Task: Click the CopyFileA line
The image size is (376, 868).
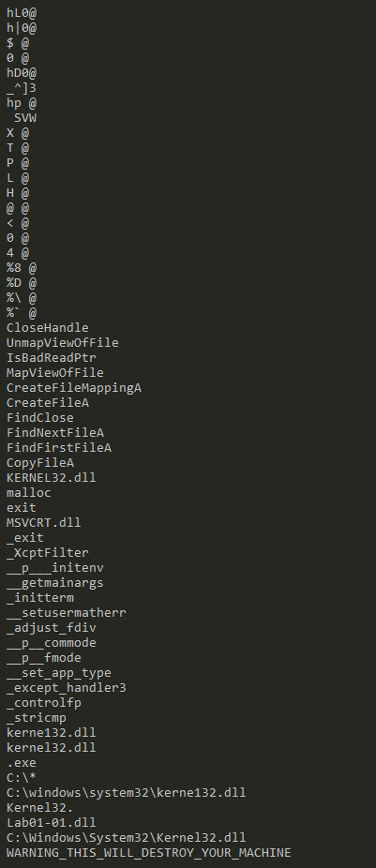Action: pyautogui.click(x=40, y=462)
